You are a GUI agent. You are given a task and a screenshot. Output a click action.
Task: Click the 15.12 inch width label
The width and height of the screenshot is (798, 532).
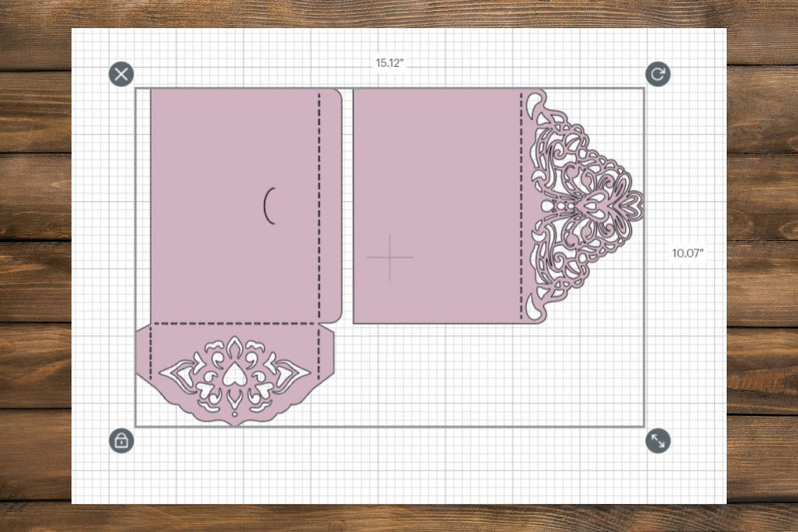tap(390, 62)
